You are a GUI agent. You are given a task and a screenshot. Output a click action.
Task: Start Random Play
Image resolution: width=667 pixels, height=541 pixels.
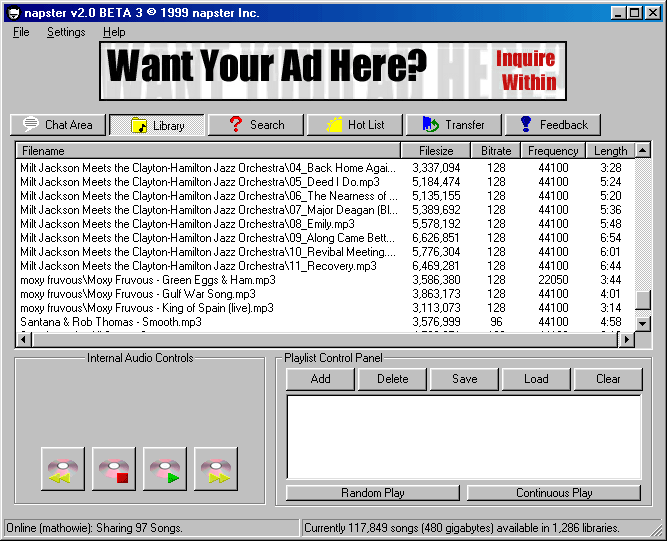(x=373, y=493)
